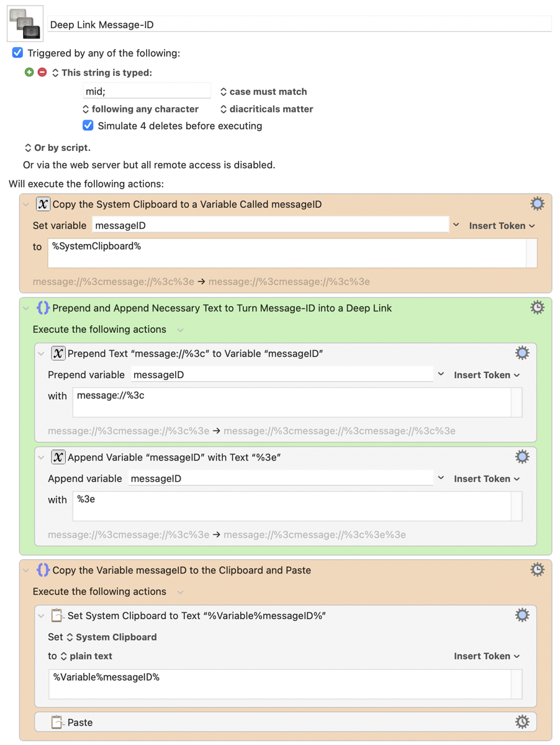Collapse the Set System Clipboard action
The height and width of the screenshot is (745, 560).
[x=41, y=616]
